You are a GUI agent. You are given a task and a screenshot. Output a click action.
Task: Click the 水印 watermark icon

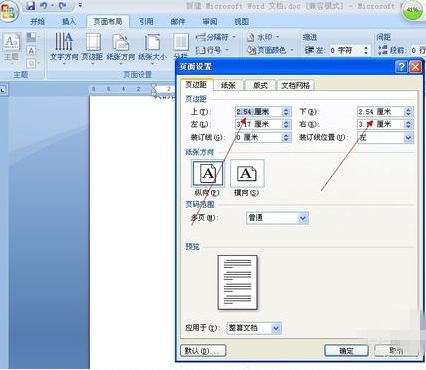pyautogui.click(x=250, y=37)
